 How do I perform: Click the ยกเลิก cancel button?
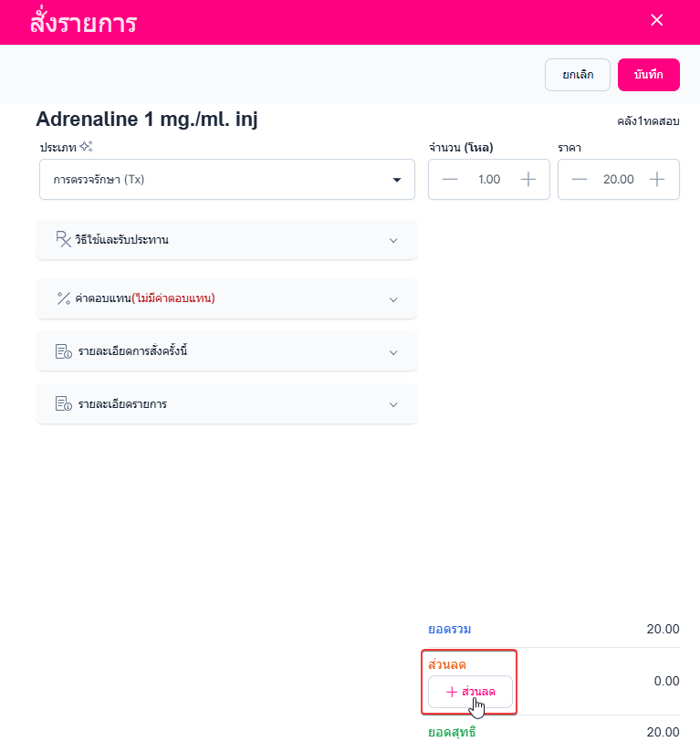(x=577, y=75)
